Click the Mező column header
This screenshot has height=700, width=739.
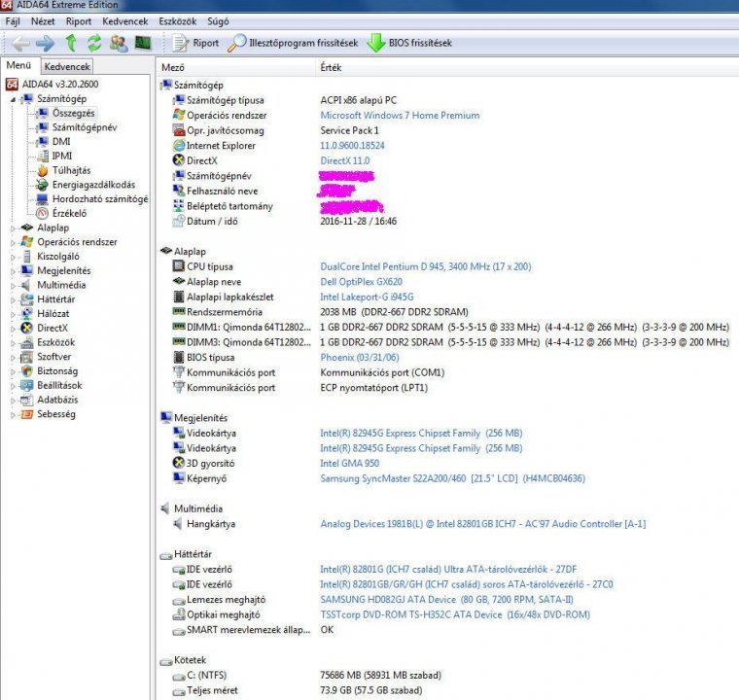235,67
